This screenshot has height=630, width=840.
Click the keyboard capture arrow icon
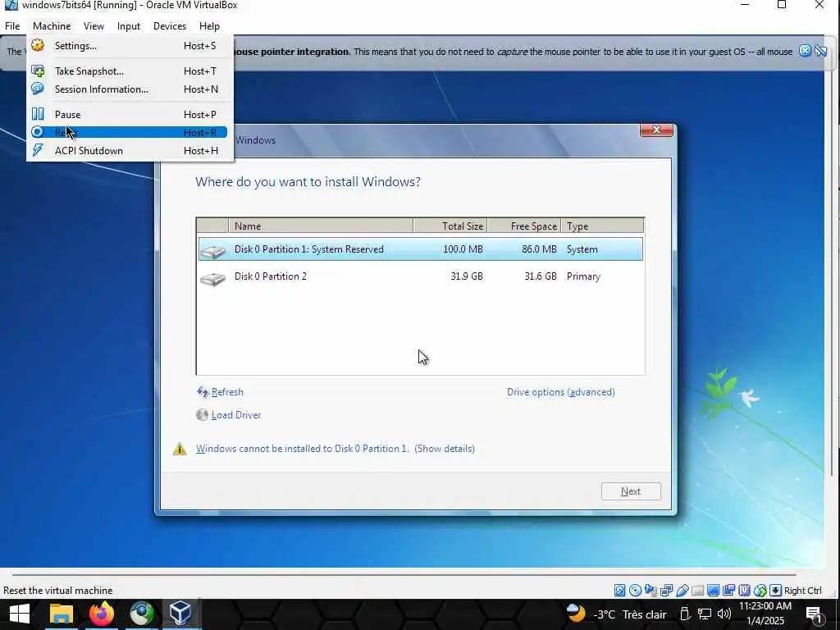point(776,591)
